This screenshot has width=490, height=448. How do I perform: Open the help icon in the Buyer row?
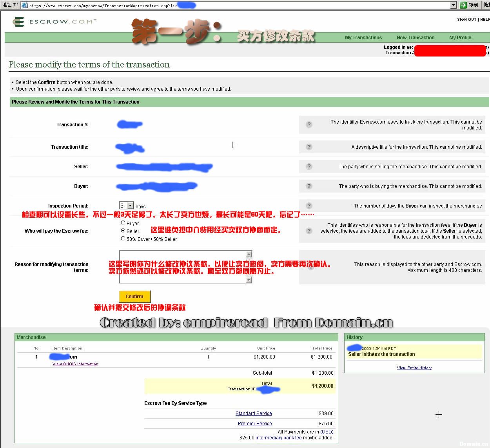coord(309,186)
